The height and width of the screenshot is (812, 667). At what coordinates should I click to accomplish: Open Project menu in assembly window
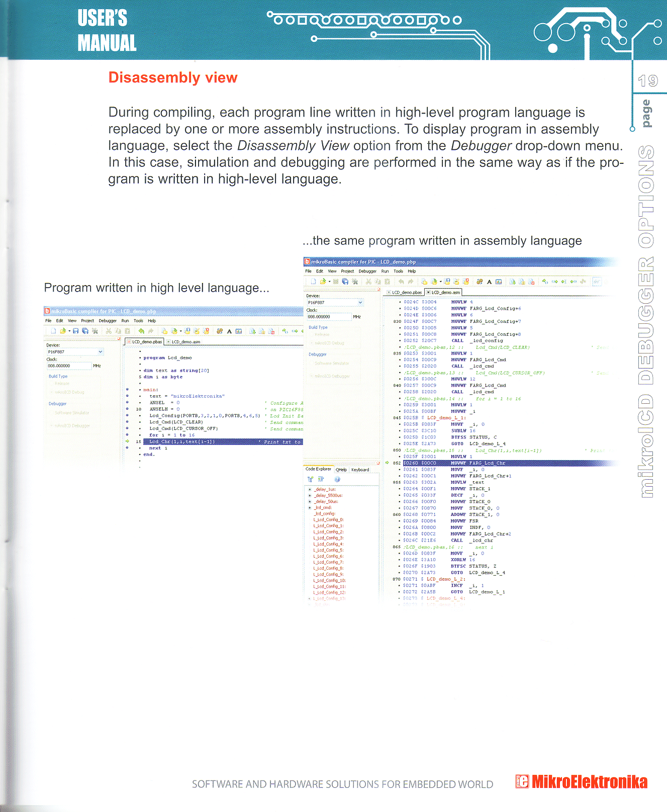tap(347, 271)
